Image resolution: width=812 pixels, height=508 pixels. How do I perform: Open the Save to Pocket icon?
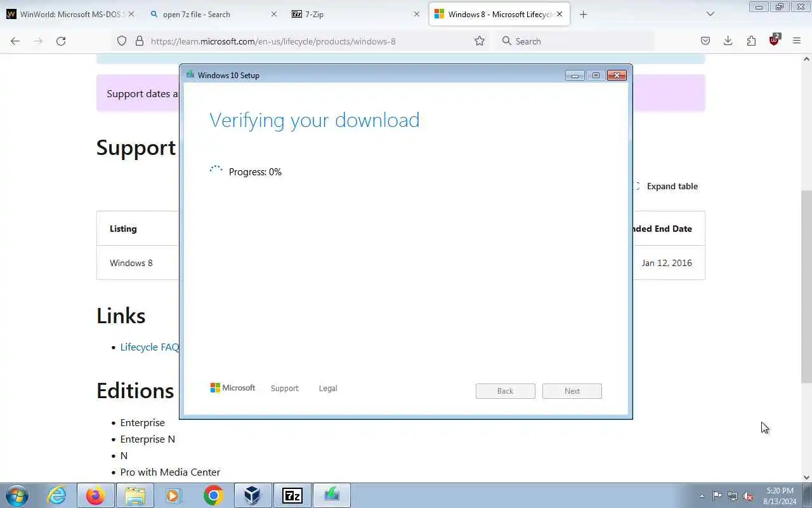[x=705, y=41]
